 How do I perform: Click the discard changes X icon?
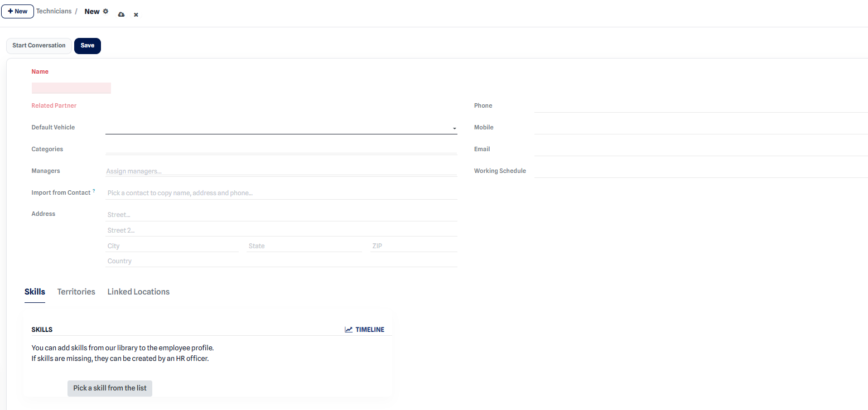click(x=136, y=15)
